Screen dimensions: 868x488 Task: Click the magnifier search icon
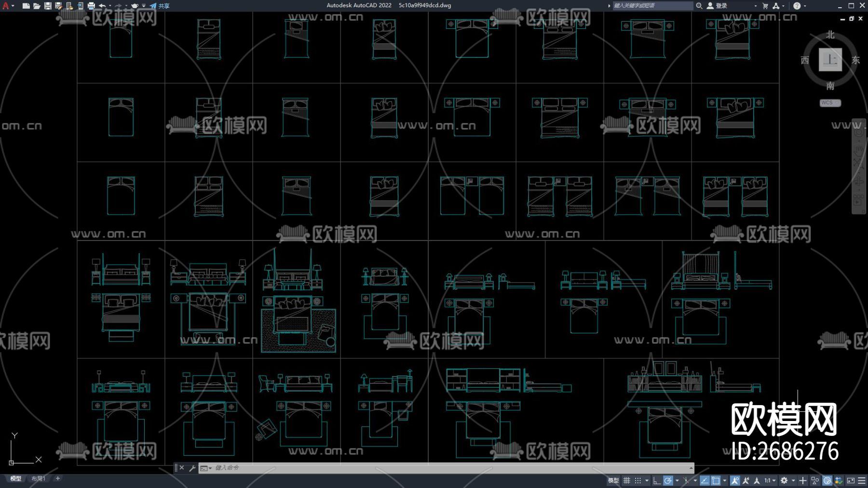pos(699,6)
